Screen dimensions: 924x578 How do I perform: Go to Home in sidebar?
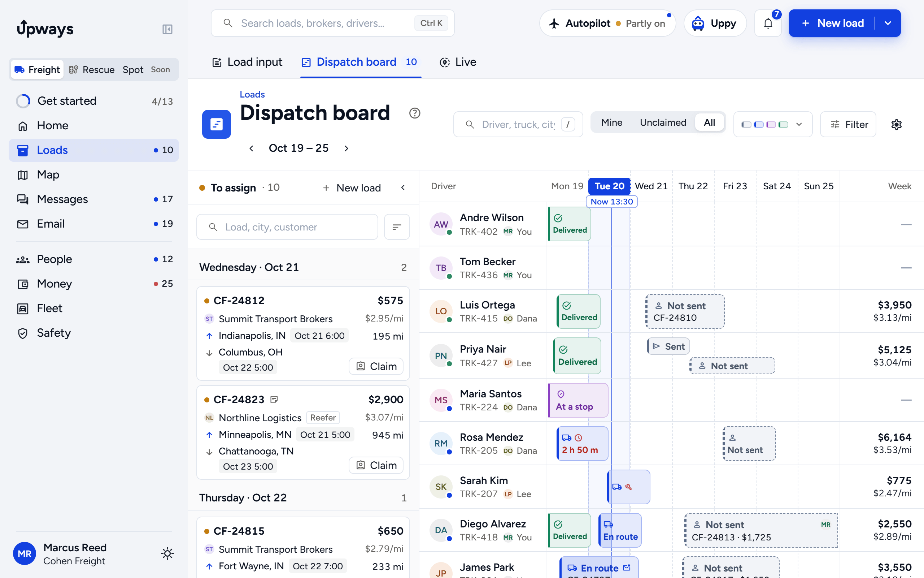[93, 125]
